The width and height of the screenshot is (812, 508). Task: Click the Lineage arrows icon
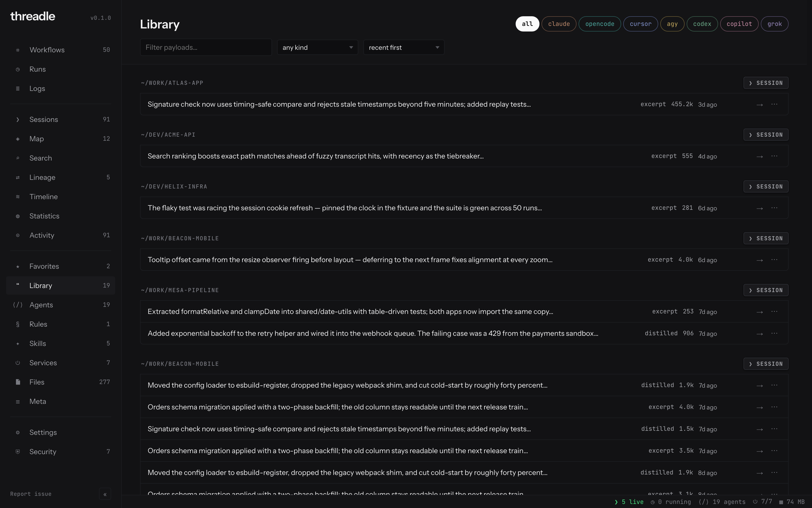point(18,178)
